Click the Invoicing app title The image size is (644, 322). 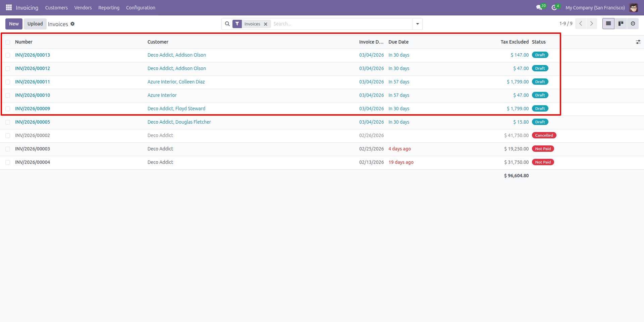tap(27, 7)
